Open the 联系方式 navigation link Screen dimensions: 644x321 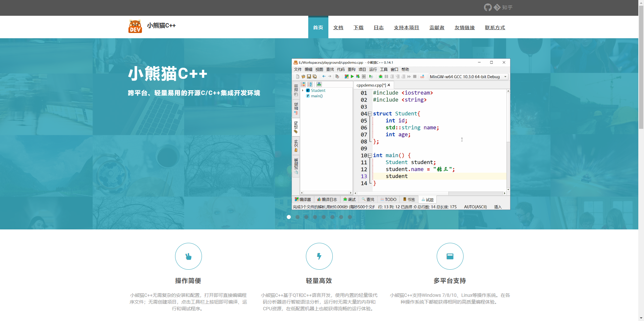tap(495, 28)
